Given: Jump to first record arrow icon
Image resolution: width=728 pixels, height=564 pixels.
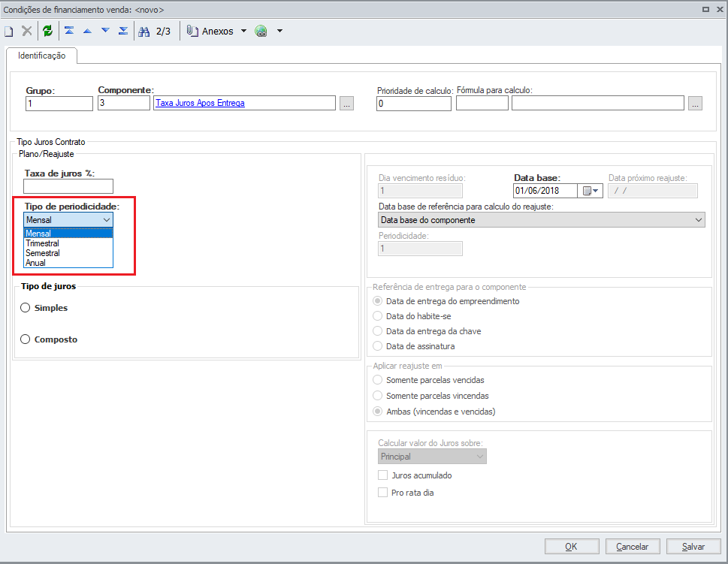Looking at the screenshot, I should [x=69, y=31].
